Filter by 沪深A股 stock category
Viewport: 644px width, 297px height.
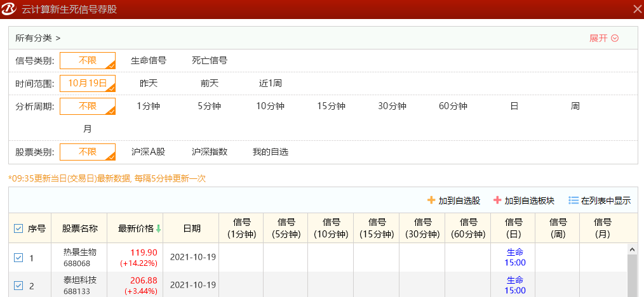pyautogui.click(x=149, y=152)
